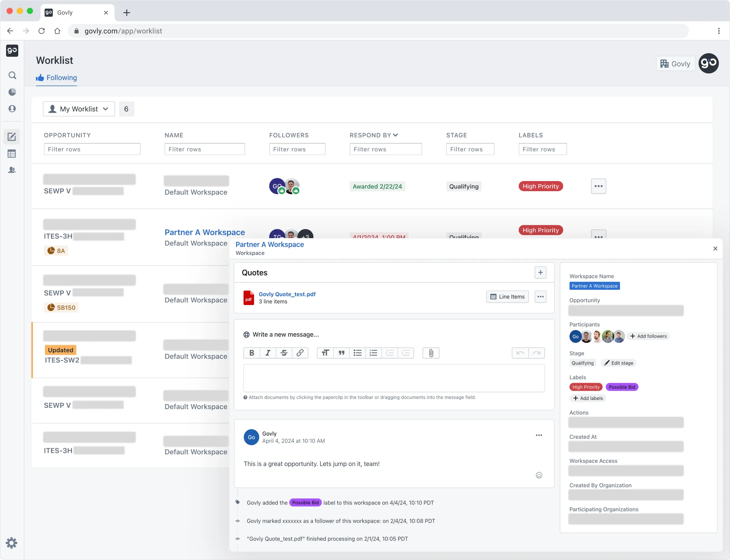730x560 pixels.
Task: Click the Line Items button
Action: pos(507,297)
